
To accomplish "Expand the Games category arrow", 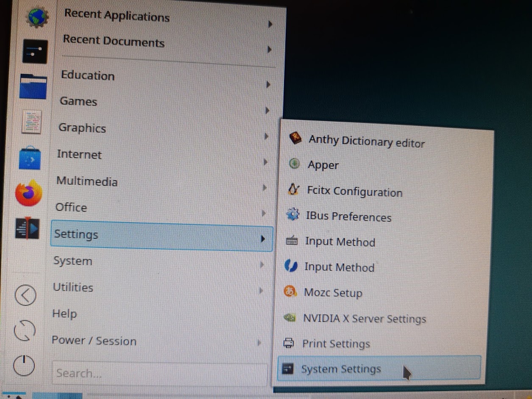I will click(x=267, y=111).
